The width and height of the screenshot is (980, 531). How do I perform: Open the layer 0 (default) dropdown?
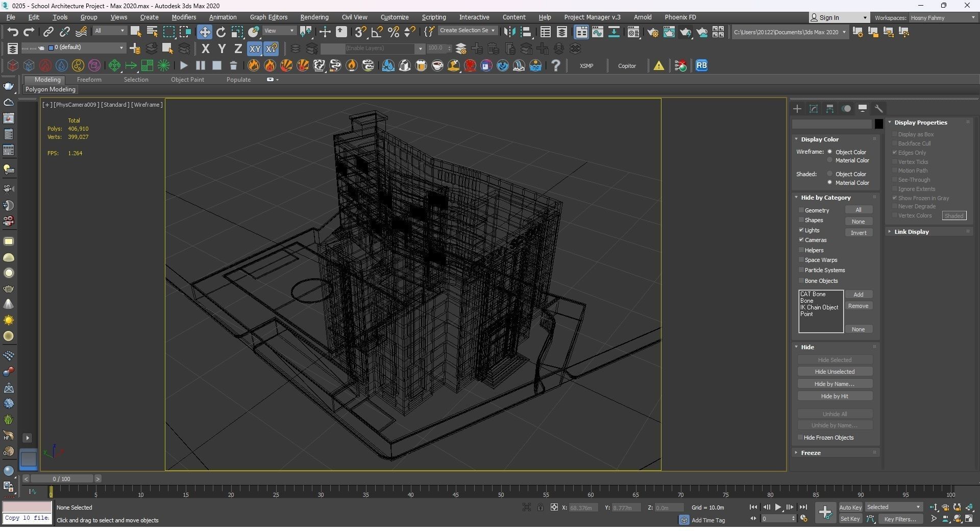(86, 47)
